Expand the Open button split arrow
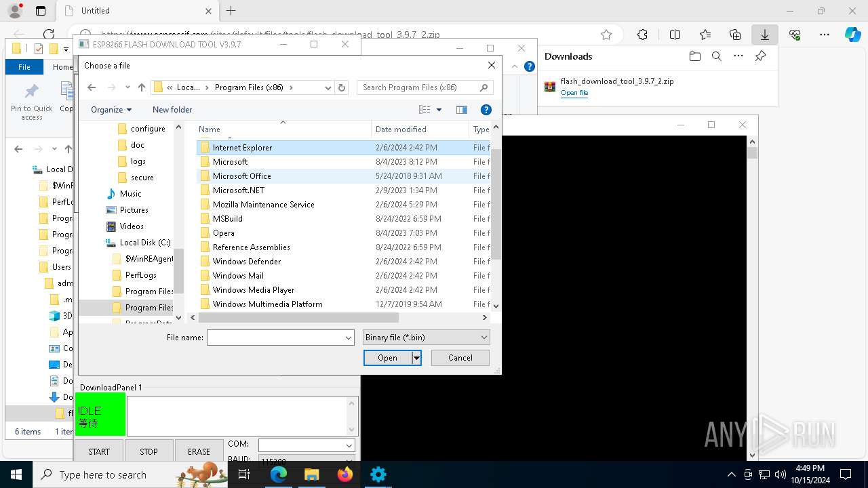Viewport: 868px width, 488px height. tap(416, 358)
